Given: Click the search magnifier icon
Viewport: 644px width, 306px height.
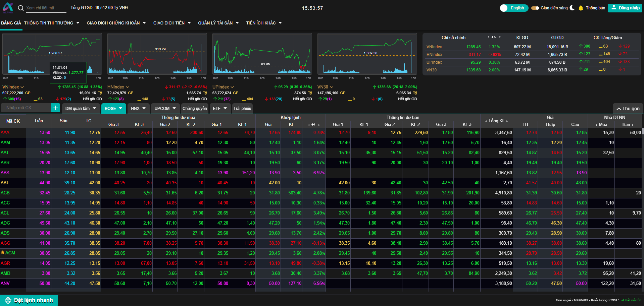Looking at the screenshot, I should (x=21, y=8).
